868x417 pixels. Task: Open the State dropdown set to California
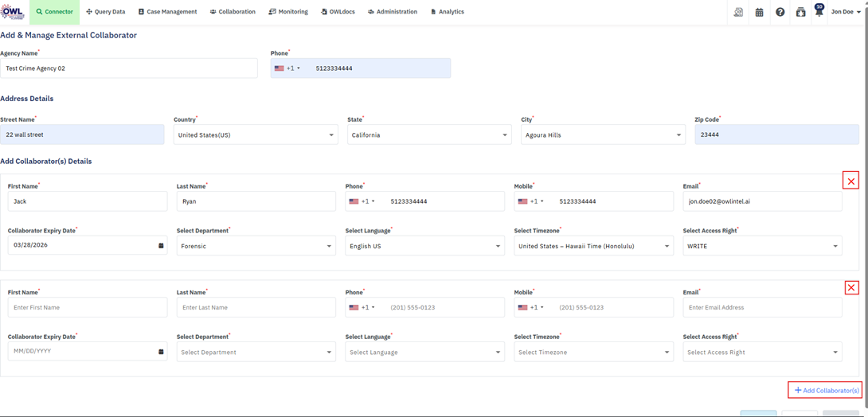click(428, 135)
